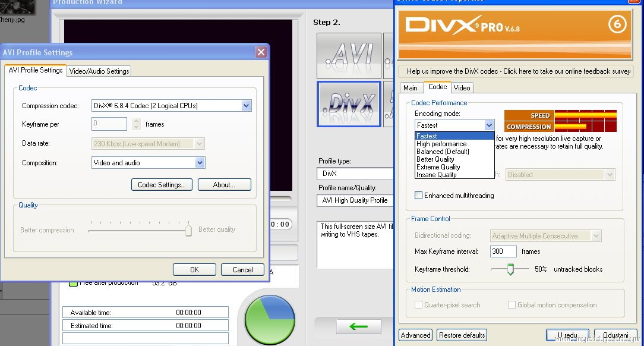Open the Compression codec dropdown
Viewport: 644px width, 346px height.
pyautogui.click(x=246, y=106)
